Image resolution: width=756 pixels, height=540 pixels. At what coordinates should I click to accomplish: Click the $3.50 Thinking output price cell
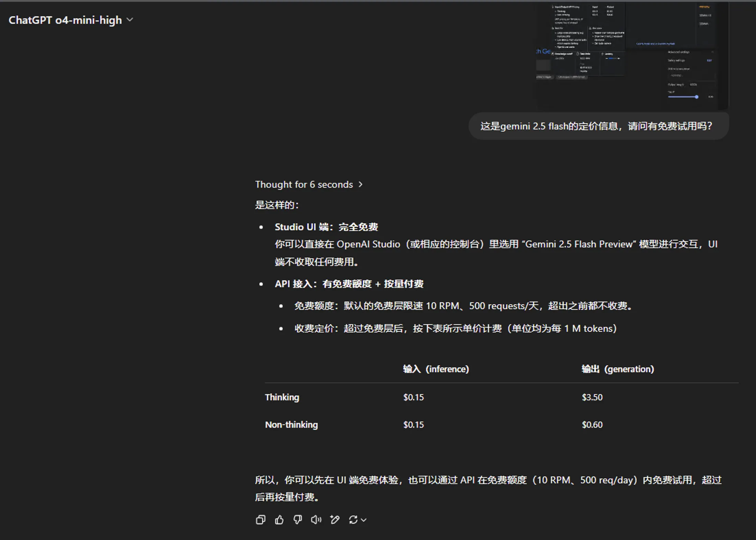pos(592,397)
